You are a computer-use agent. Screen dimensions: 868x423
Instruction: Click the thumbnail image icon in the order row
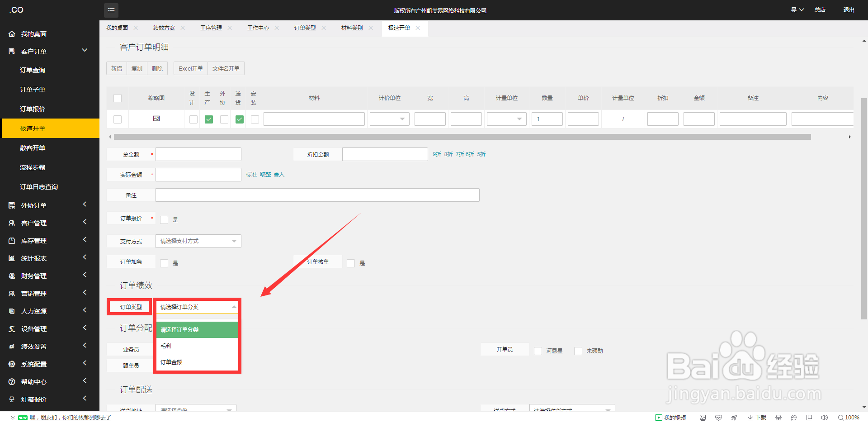pyautogui.click(x=156, y=119)
